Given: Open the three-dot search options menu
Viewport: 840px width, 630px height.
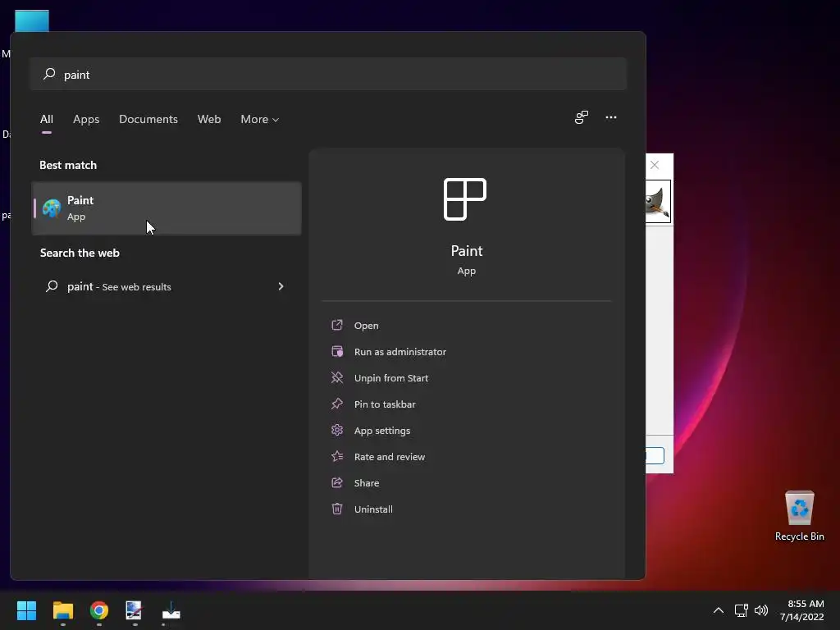Looking at the screenshot, I should tap(610, 117).
